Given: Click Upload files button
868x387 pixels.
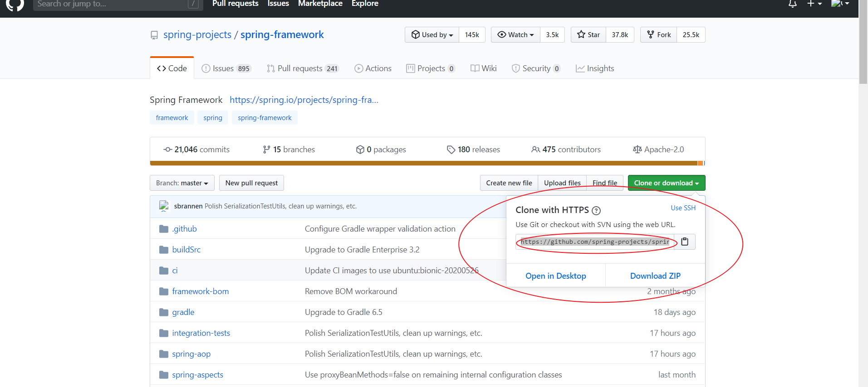Looking at the screenshot, I should 562,183.
